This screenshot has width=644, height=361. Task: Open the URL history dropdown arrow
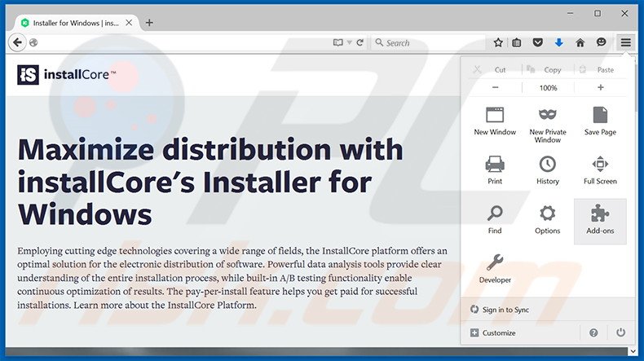(349, 42)
